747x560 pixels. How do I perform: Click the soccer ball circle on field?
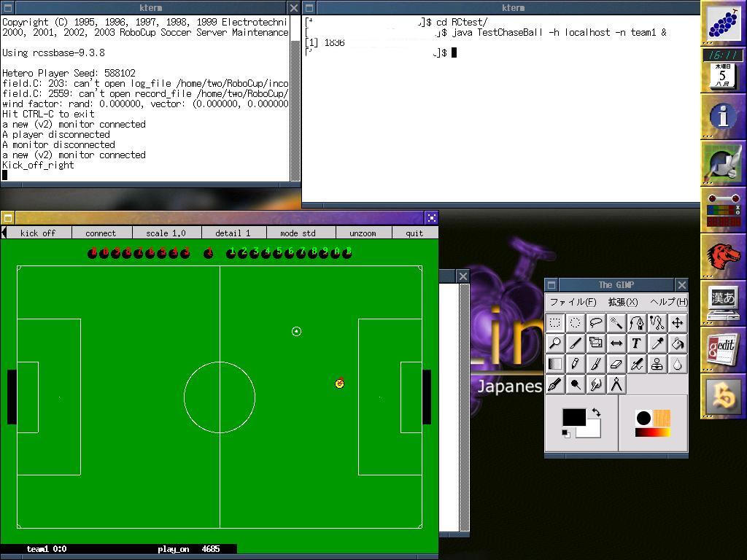(x=296, y=332)
